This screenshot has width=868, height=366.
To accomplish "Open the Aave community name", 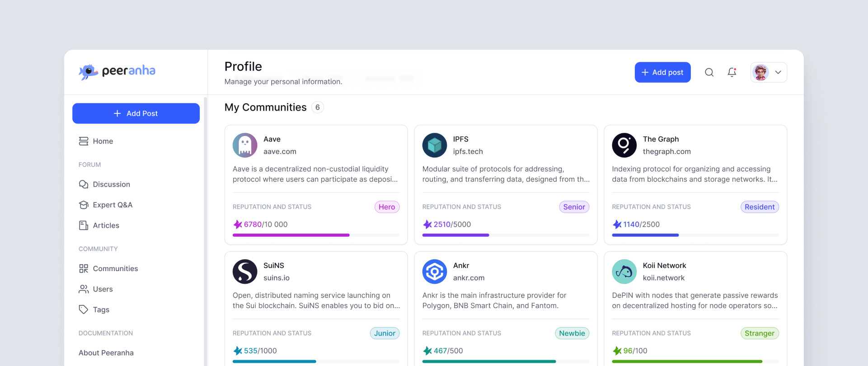I will (x=272, y=139).
